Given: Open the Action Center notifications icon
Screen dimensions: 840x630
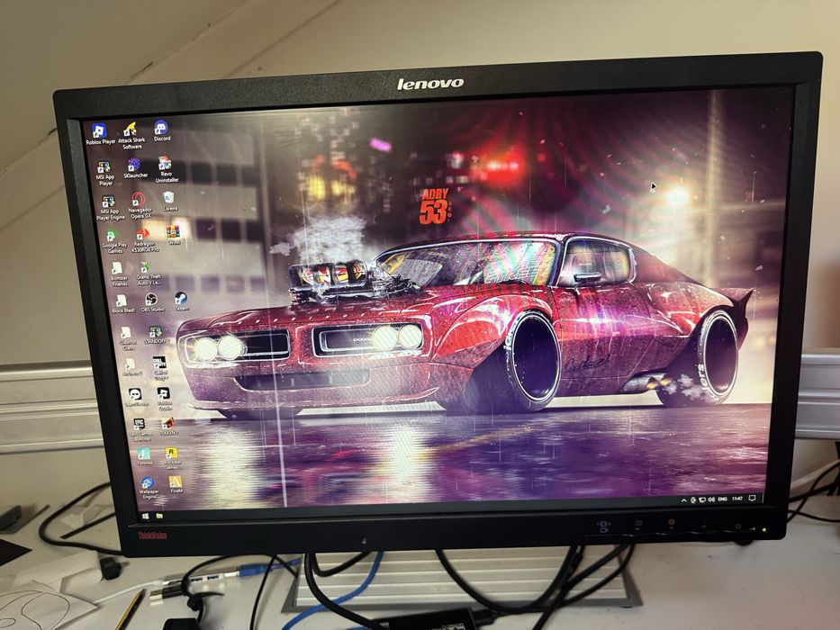Looking at the screenshot, I should (x=752, y=499).
